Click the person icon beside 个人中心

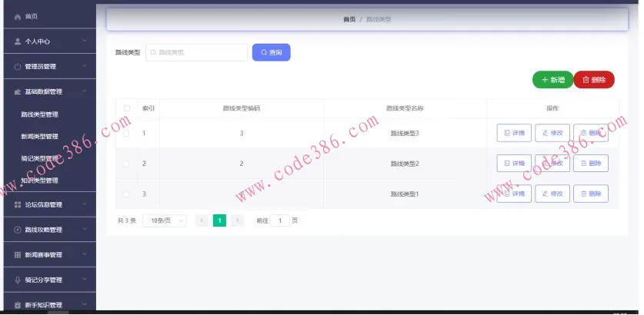click(x=17, y=41)
